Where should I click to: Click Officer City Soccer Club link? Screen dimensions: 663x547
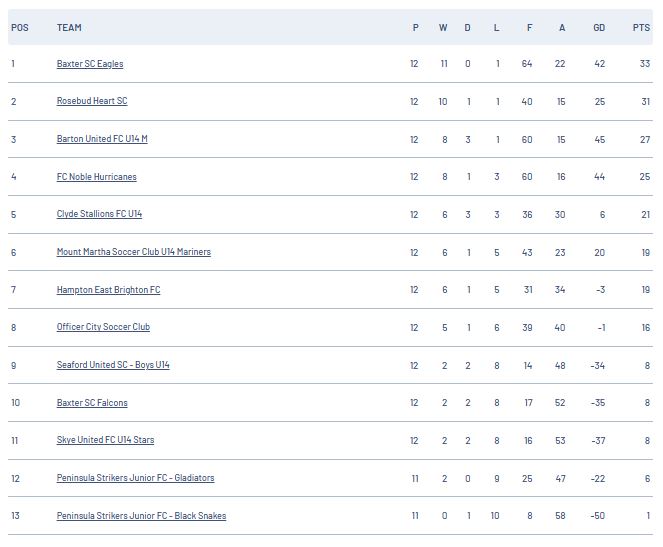point(103,327)
